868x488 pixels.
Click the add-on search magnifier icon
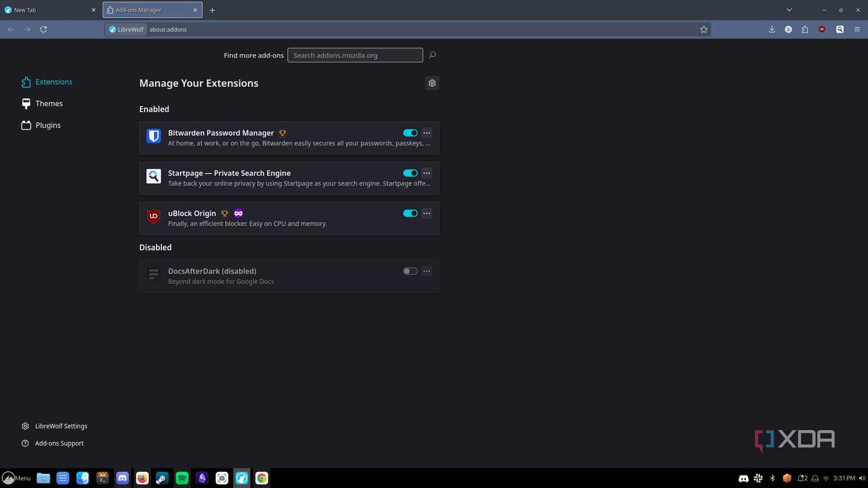pyautogui.click(x=432, y=55)
